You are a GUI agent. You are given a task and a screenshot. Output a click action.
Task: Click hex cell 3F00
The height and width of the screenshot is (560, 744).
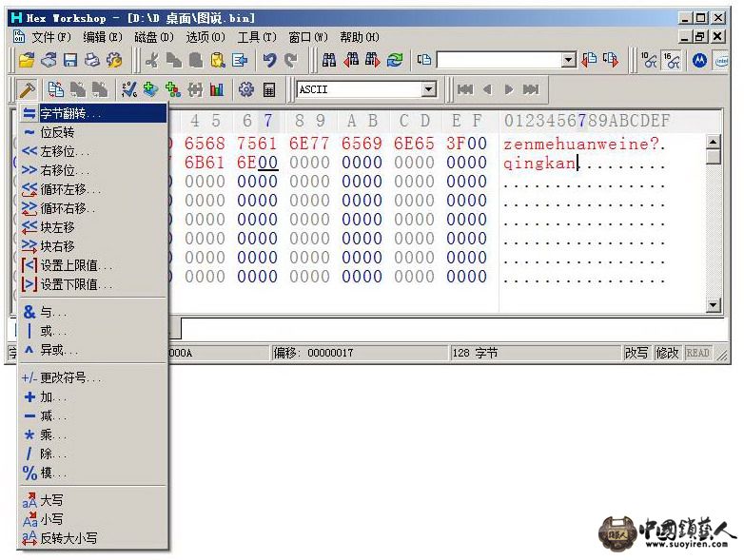click(x=466, y=144)
